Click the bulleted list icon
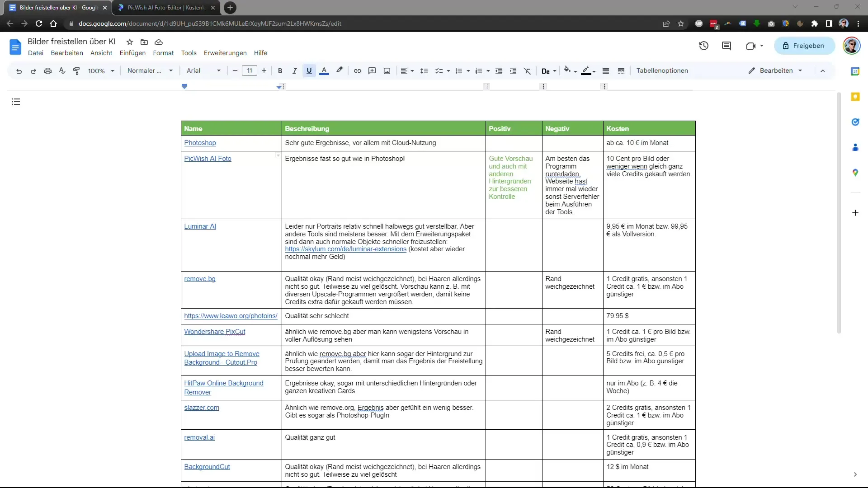Viewport: 868px width, 488px height. pyautogui.click(x=458, y=70)
